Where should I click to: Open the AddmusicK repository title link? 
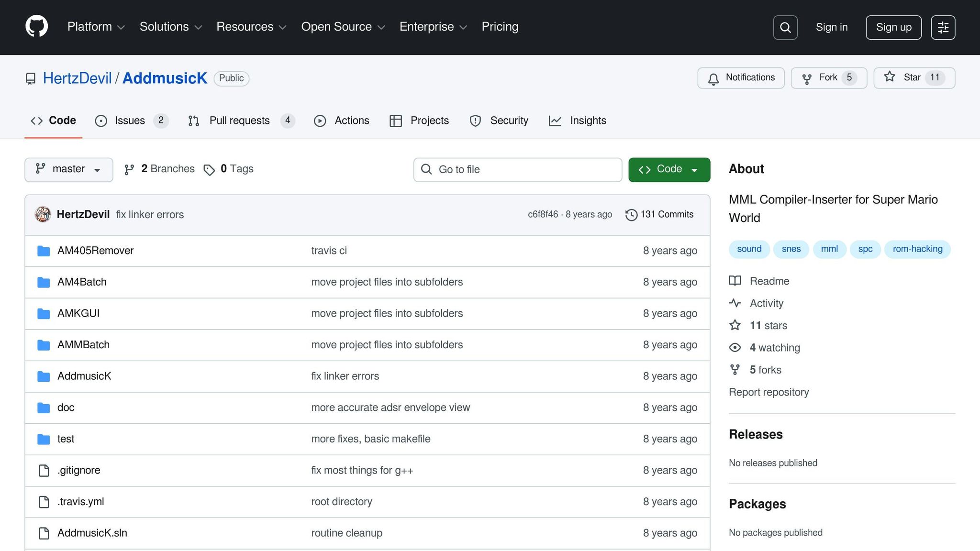[x=165, y=78]
